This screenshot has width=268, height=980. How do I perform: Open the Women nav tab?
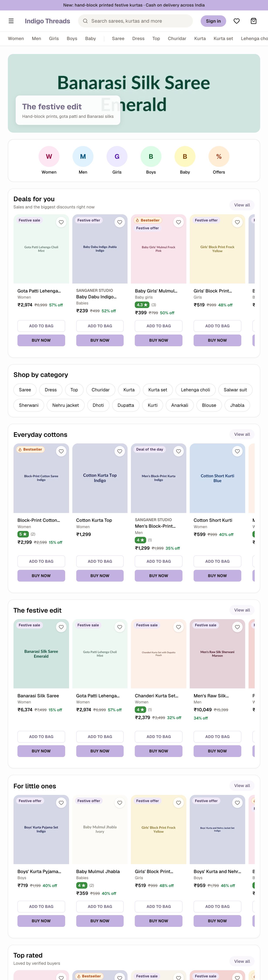(x=16, y=38)
